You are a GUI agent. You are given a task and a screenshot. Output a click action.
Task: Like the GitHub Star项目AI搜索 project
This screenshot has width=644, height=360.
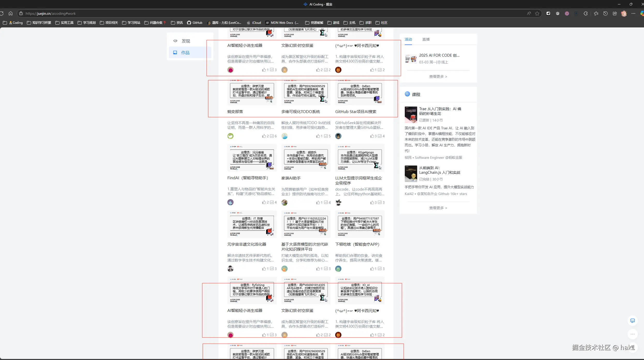[x=372, y=136]
